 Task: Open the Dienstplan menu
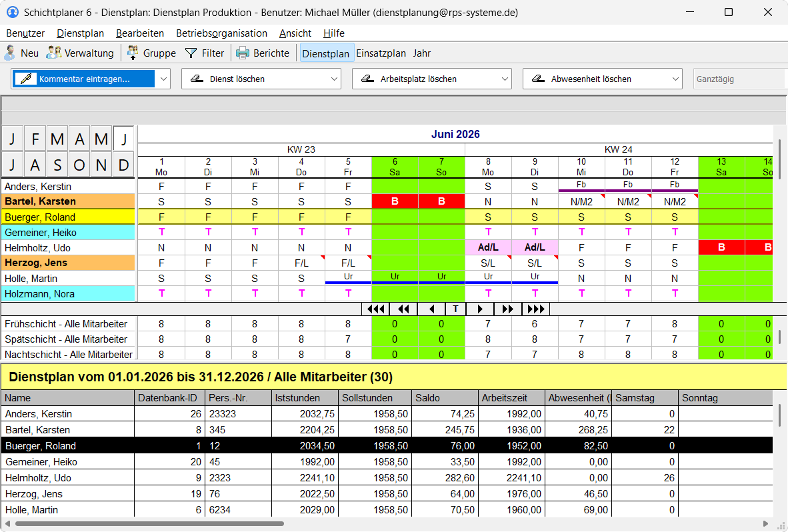pyautogui.click(x=81, y=33)
